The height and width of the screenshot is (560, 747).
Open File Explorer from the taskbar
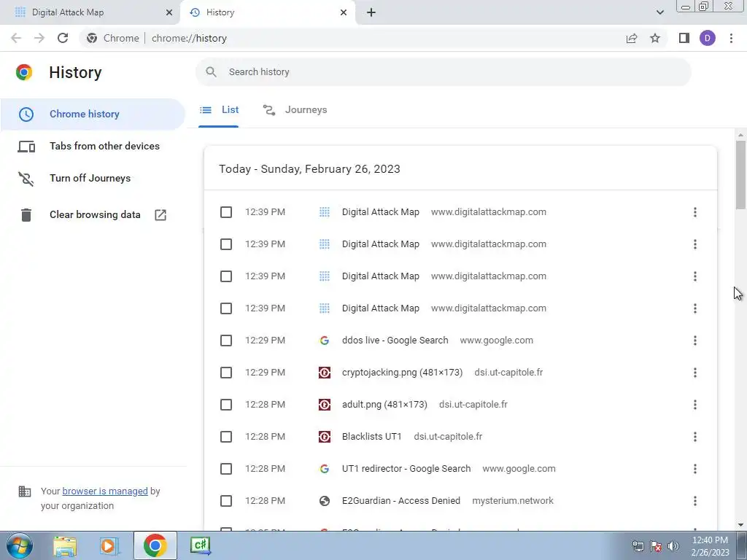point(65,545)
